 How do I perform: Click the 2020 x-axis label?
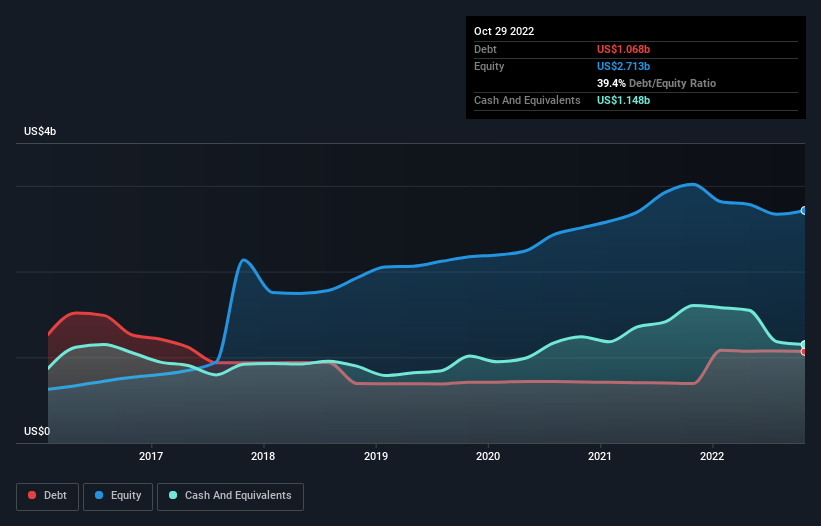(x=488, y=456)
